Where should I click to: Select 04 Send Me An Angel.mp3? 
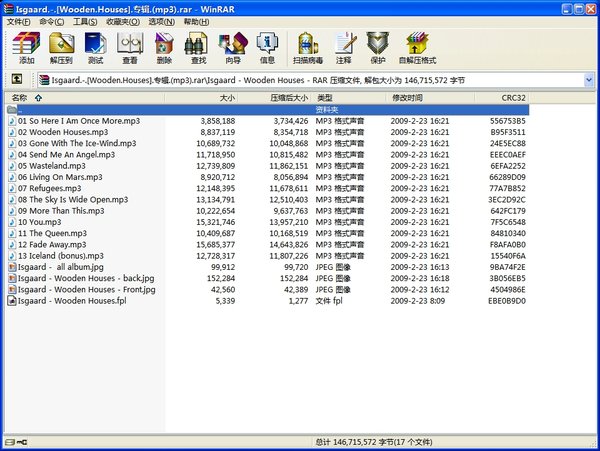[x=66, y=155]
